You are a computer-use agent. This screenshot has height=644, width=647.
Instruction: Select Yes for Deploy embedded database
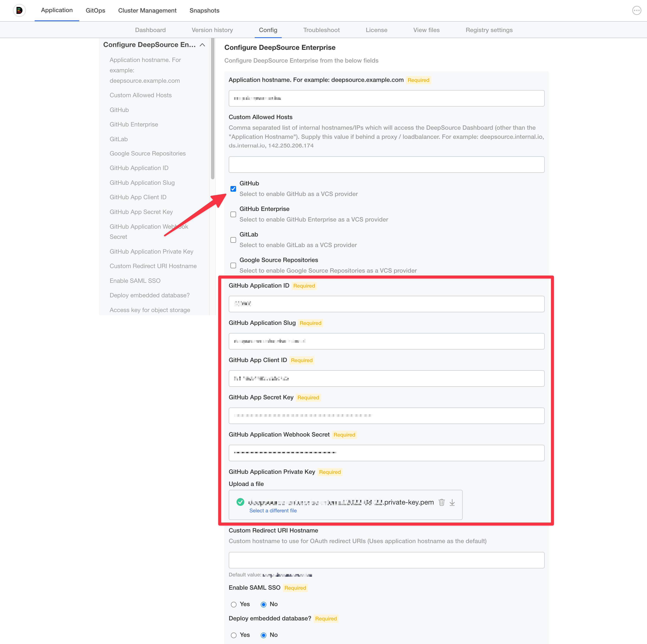(x=233, y=635)
